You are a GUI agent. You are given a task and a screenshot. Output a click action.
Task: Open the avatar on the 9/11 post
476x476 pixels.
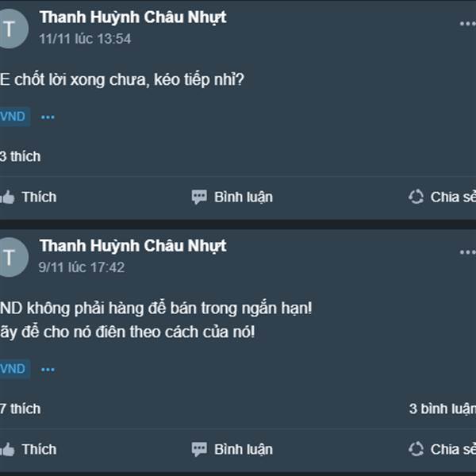point(13,257)
